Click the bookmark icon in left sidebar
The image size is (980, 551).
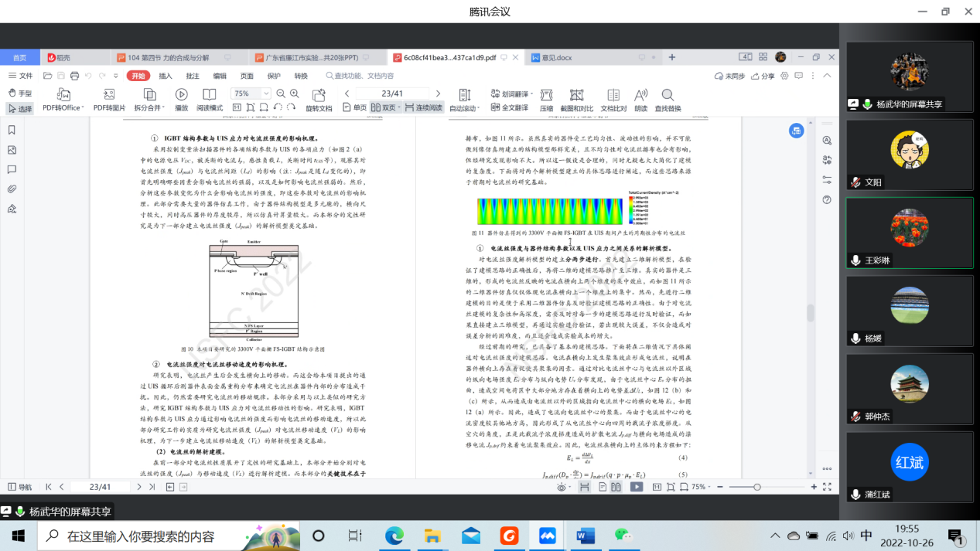tap(12, 130)
